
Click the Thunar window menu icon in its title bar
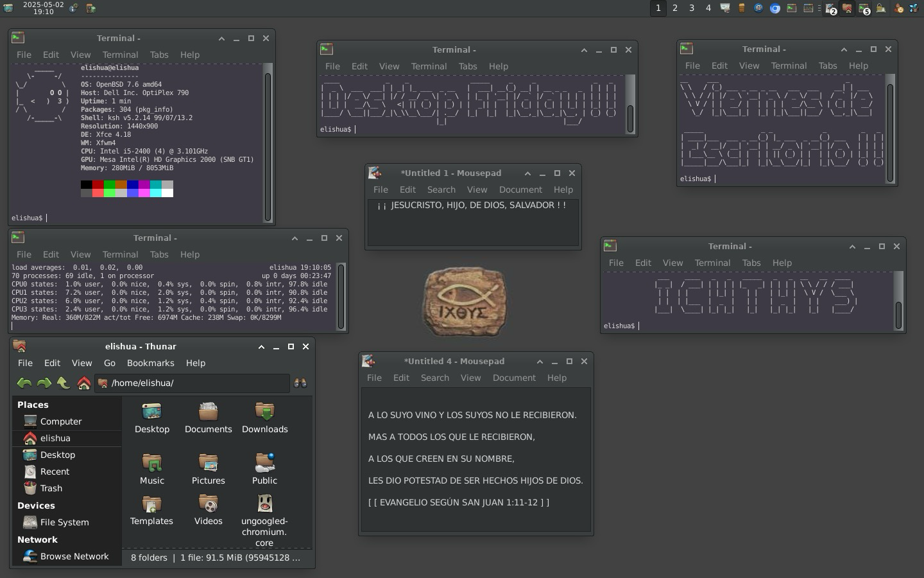point(19,346)
